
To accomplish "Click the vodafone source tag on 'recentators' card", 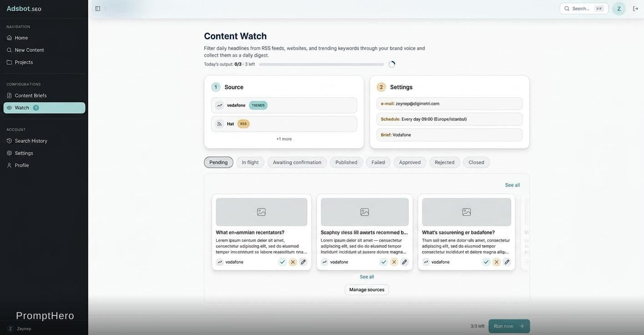I will (x=230, y=262).
